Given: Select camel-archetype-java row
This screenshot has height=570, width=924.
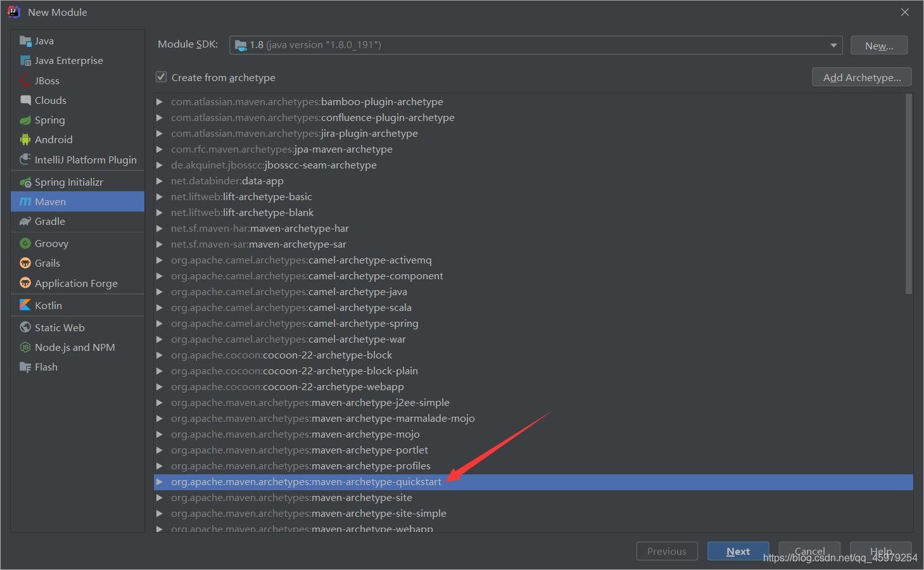Looking at the screenshot, I should pyautogui.click(x=533, y=292).
